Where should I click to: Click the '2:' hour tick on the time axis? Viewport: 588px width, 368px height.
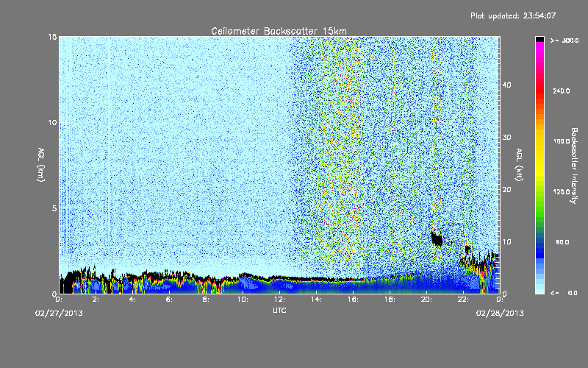pos(96,300)
